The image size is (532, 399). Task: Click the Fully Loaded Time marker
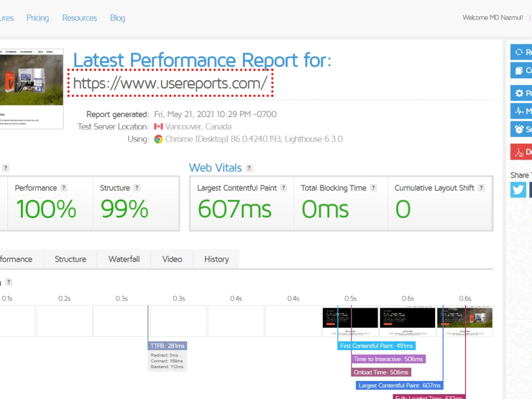[429, 397]
